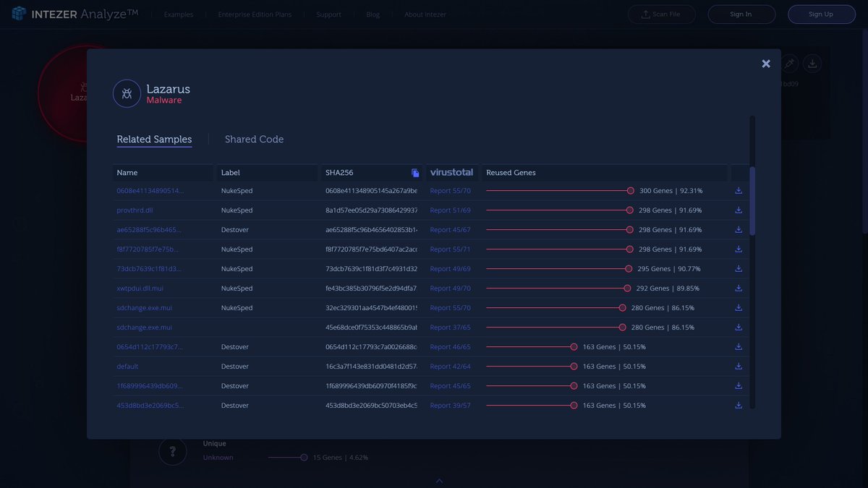The height and width of the screenshot is (488, 868).
Task: Download the 0608e41134890514 sample
Action: 739,191
